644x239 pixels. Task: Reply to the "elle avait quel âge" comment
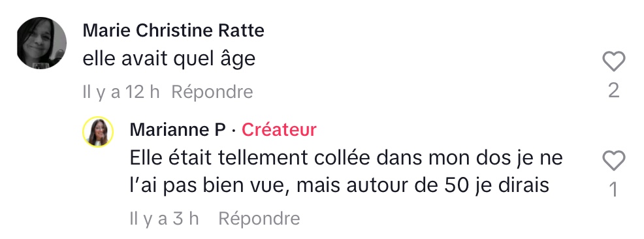coord(212,92)
